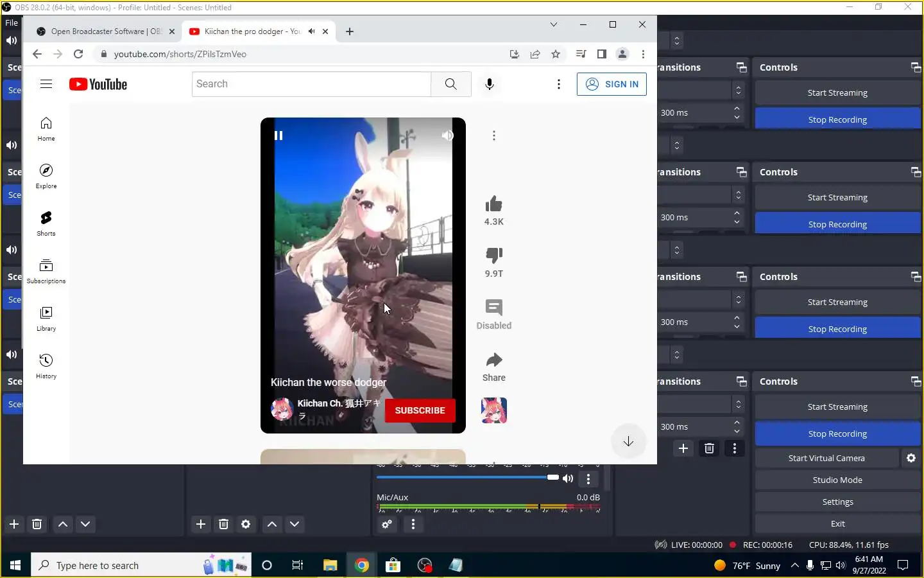Viewport: 924px width, 578px height.
Task: Click Start Virtual Camera
Action: coord(826,458)
